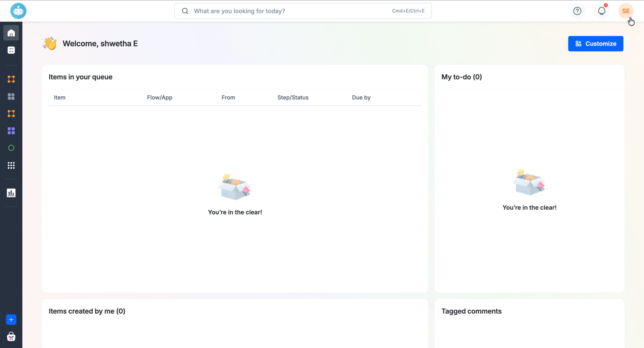Click the Flow/App column header
Viewport: 644px width, 348px height.
[x=159, y=98]
